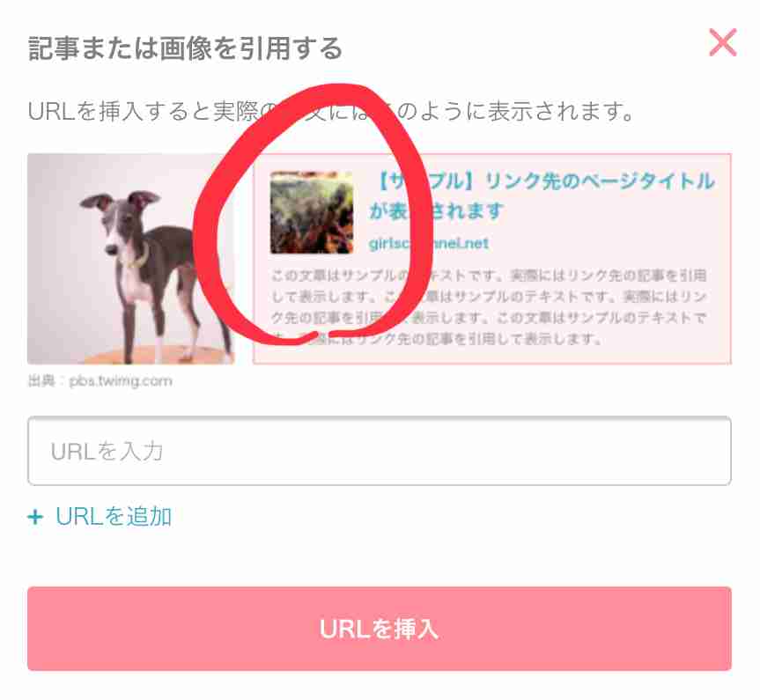Click the last line of sample card text
The image size is (760, 700).
(x=436, y=338)
